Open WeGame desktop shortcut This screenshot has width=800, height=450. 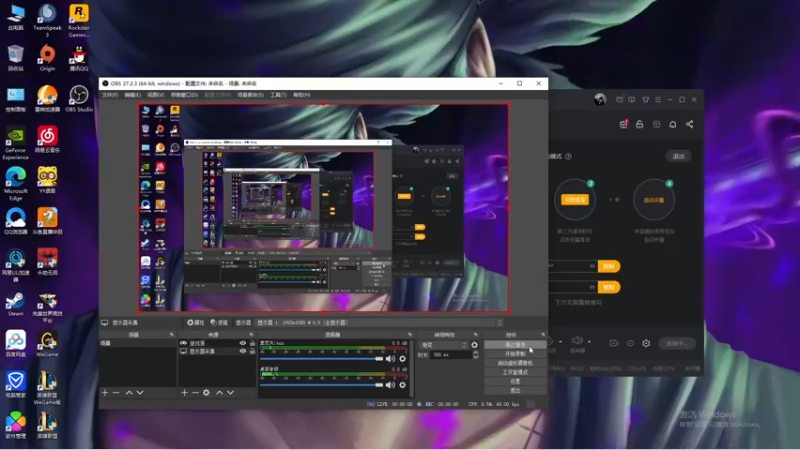47,343
